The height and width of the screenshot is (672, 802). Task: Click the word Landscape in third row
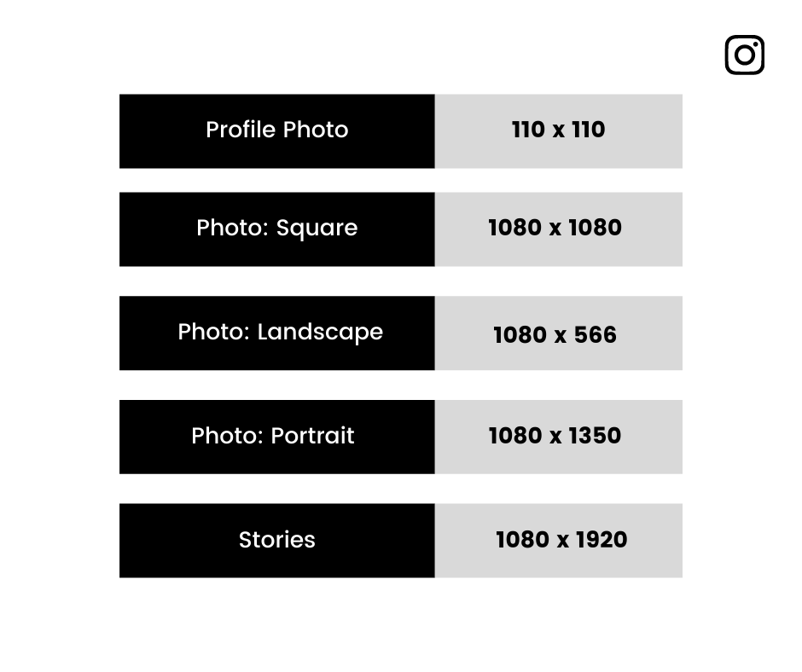click(320, 333)
